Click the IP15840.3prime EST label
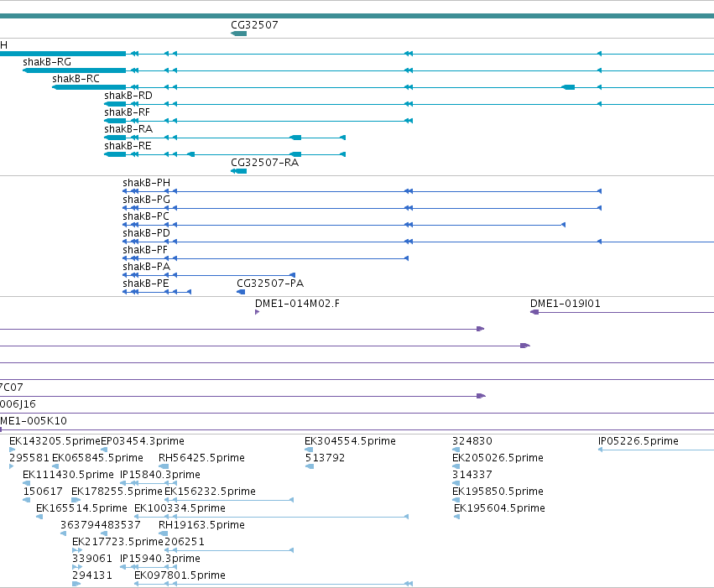The width and height of the screenshot is (714, 588). click(x=159, y=475)
